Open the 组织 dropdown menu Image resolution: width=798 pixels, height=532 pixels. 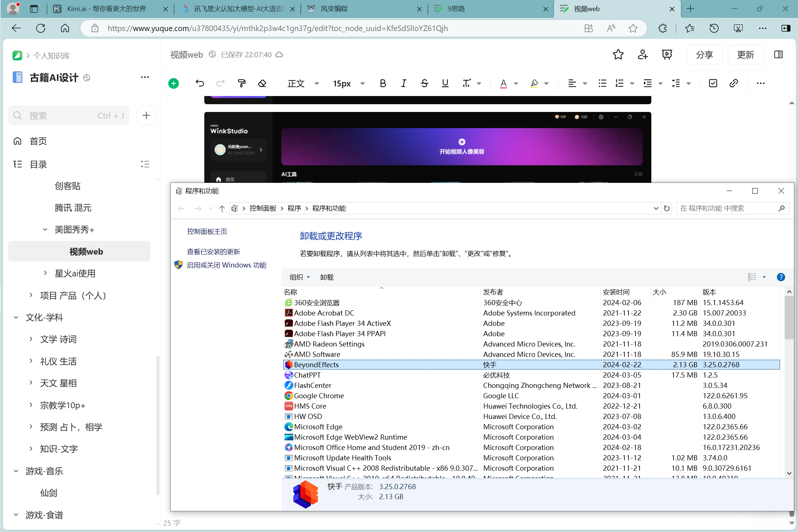300,277
